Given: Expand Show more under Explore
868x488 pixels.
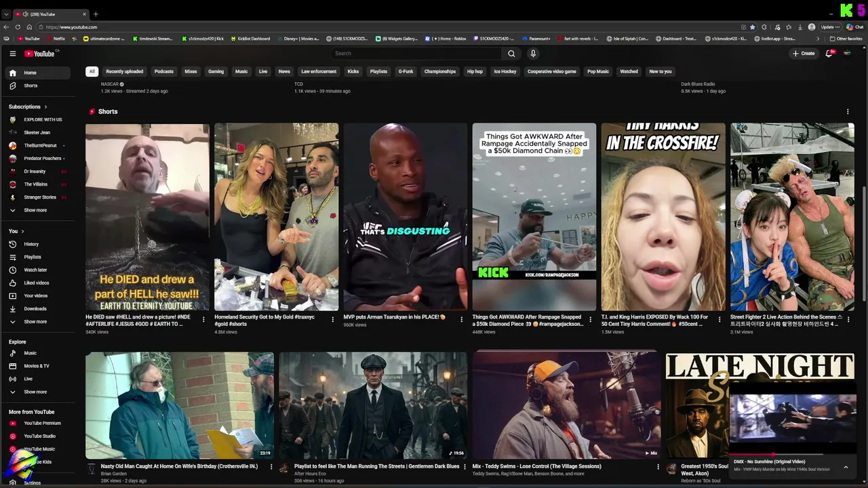Looking at the screenshot, I should click(39, 392).
